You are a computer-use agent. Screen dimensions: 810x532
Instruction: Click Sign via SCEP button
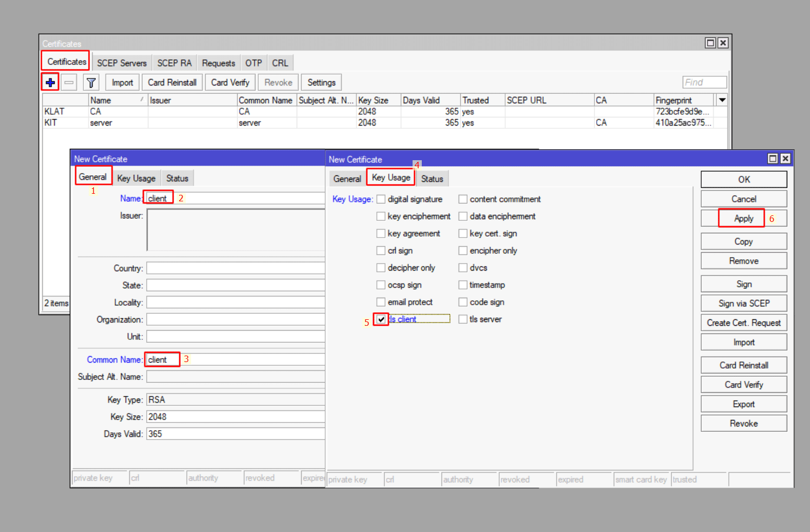[744, 304]
